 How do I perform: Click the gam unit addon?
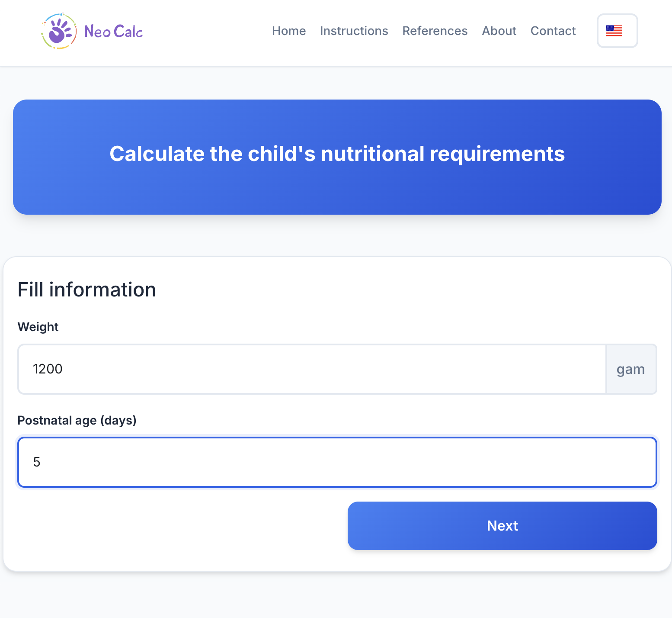(631, 369)
